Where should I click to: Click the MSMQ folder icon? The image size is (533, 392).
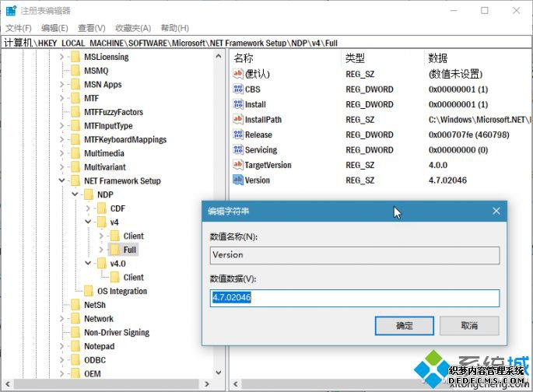[x=75, y=70]
